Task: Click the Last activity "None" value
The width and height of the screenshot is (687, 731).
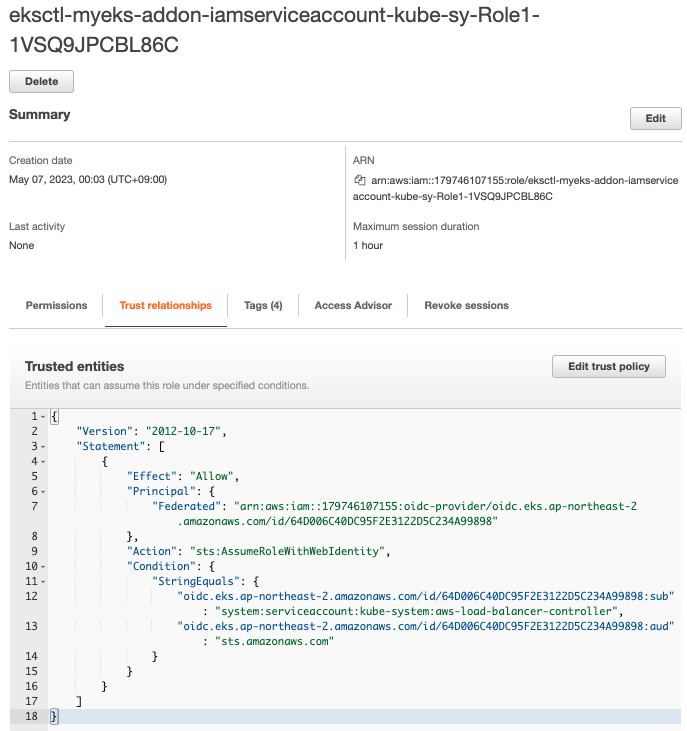Action: [x=21, y=245]
